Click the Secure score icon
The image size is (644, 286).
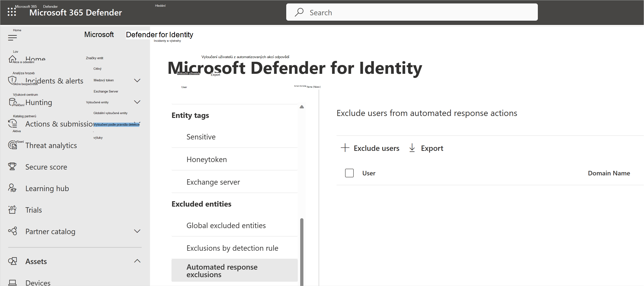coord(12,167)
